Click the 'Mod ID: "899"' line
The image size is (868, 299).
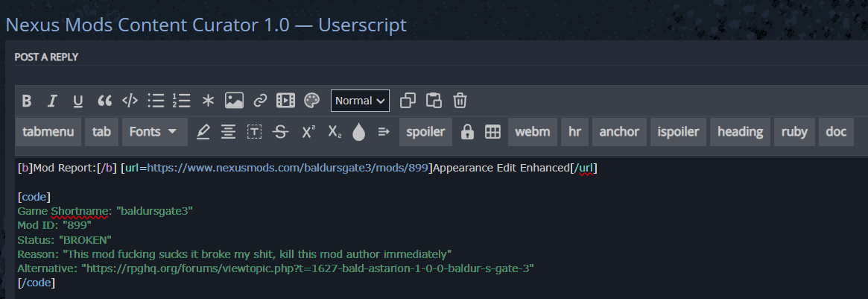(54, 225)
